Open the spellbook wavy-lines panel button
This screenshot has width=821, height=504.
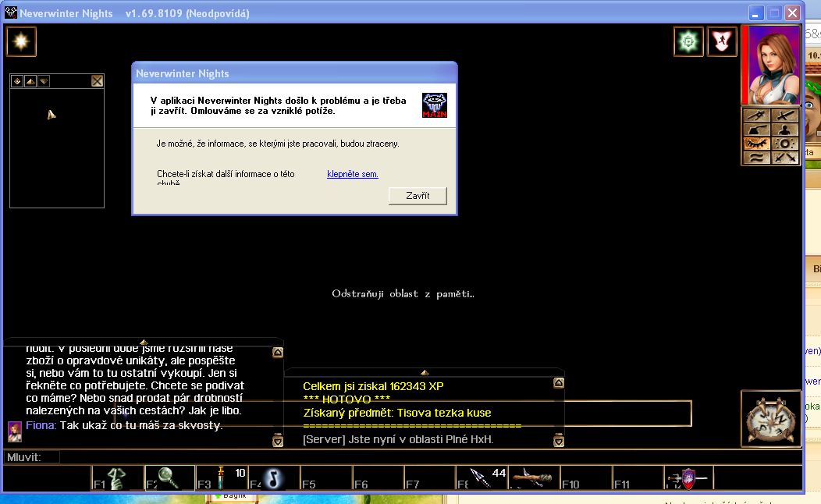[756, 158]
